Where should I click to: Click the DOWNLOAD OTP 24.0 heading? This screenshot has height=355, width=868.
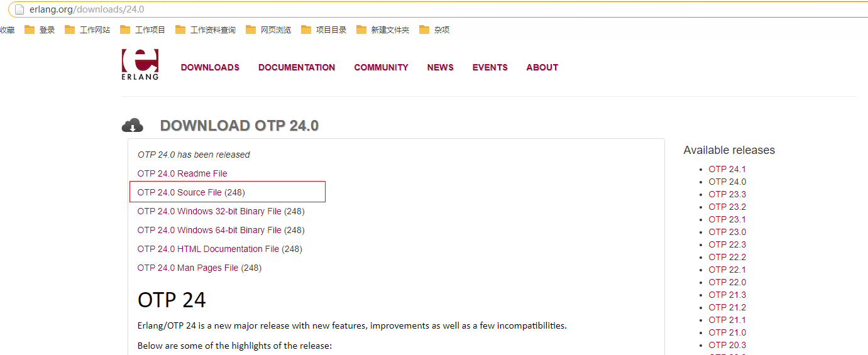click(239, 126)
